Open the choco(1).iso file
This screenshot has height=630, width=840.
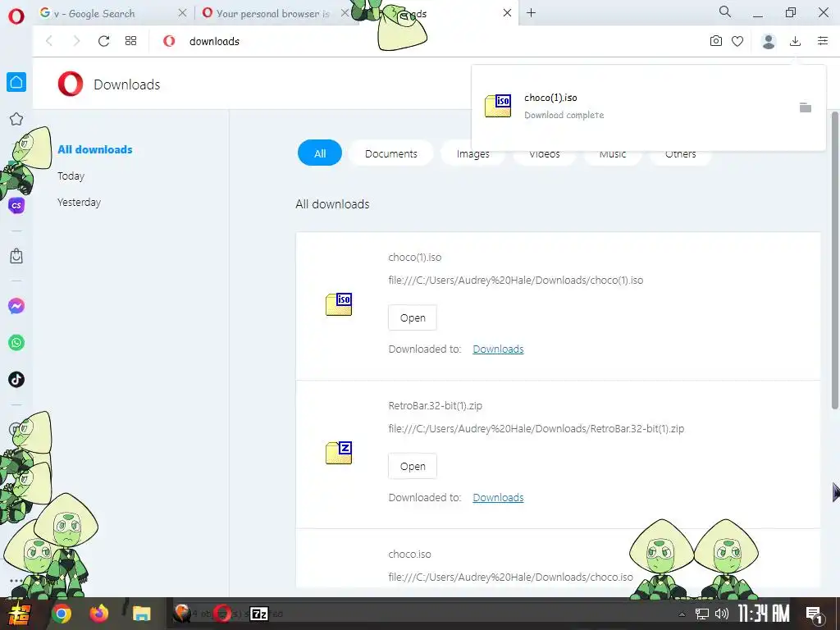pos(413,317)
